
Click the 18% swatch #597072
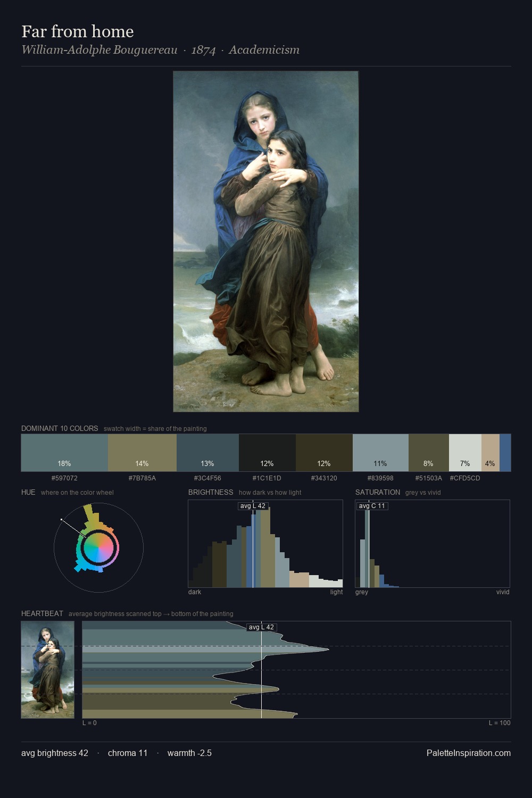[64, 453]
